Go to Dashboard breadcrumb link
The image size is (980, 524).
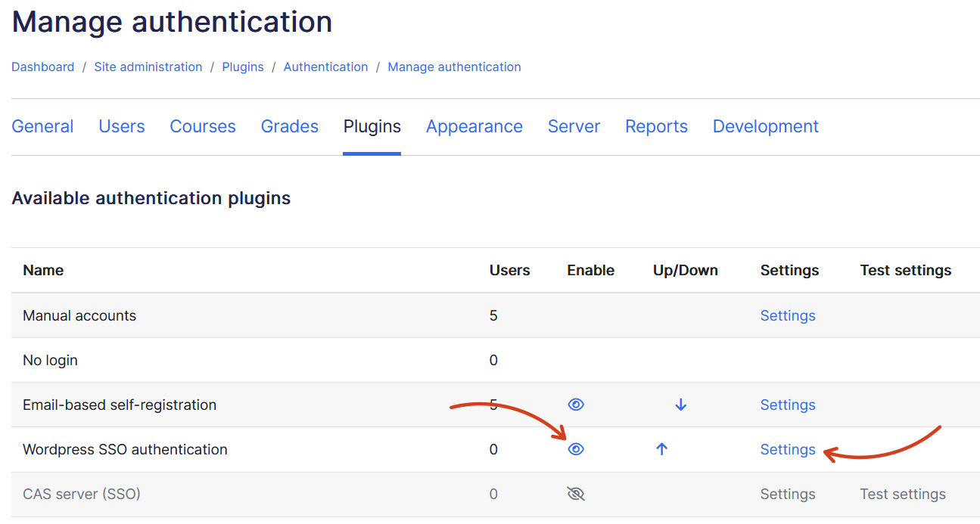[42, 67]
